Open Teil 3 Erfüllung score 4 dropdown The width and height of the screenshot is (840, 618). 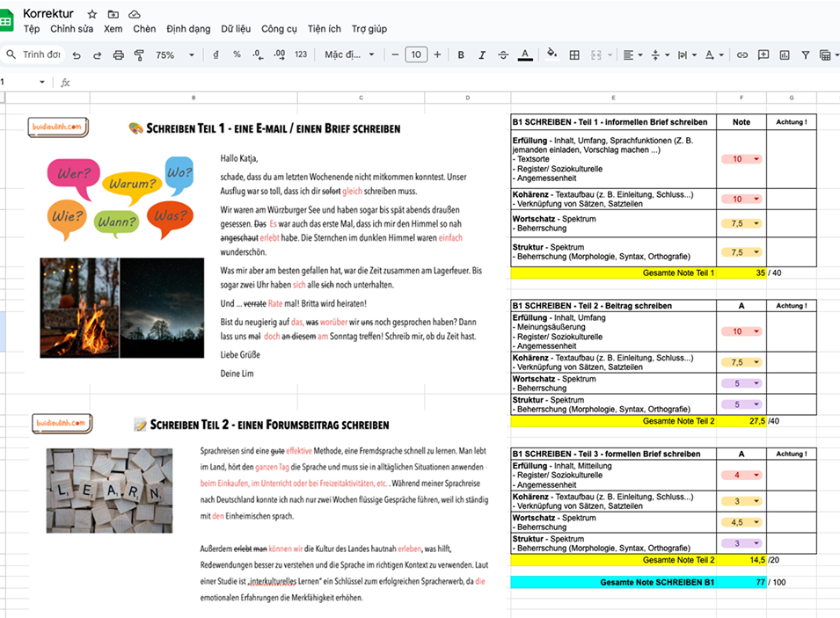point(741,475)
